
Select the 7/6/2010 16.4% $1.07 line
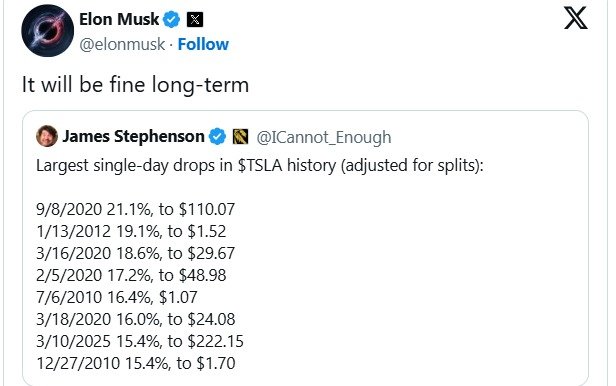(117, 297)
